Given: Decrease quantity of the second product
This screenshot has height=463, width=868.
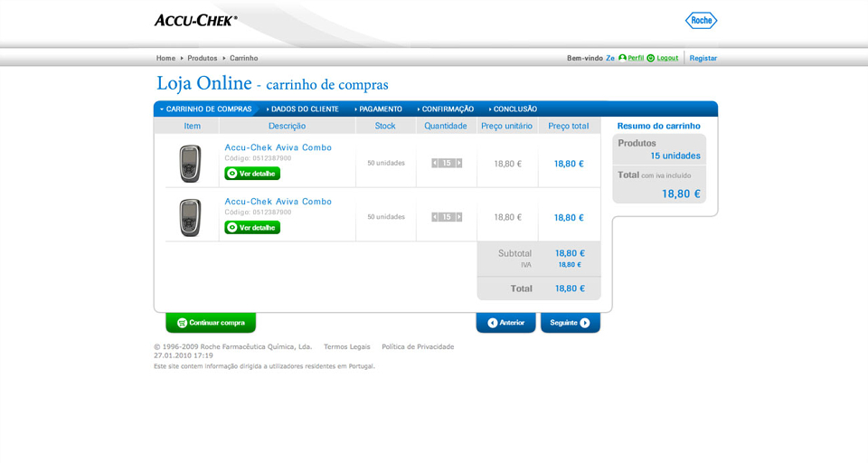Looking at the screenshot, I should pos(435,217).
